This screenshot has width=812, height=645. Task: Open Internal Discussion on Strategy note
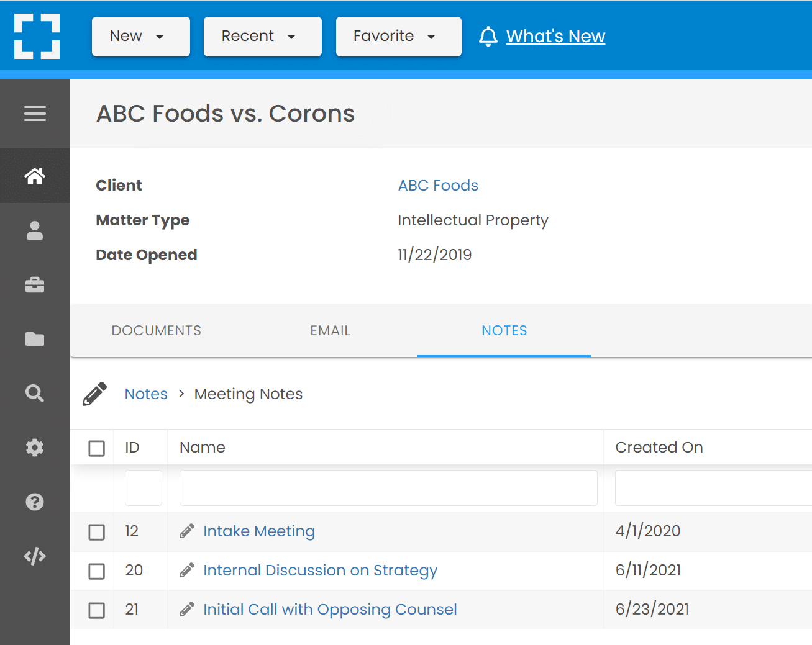(x=321, y=571)
